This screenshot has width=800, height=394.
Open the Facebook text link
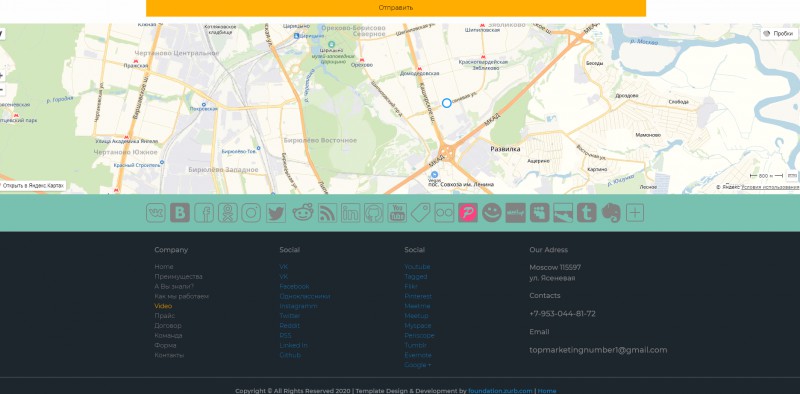coord(294,286)
